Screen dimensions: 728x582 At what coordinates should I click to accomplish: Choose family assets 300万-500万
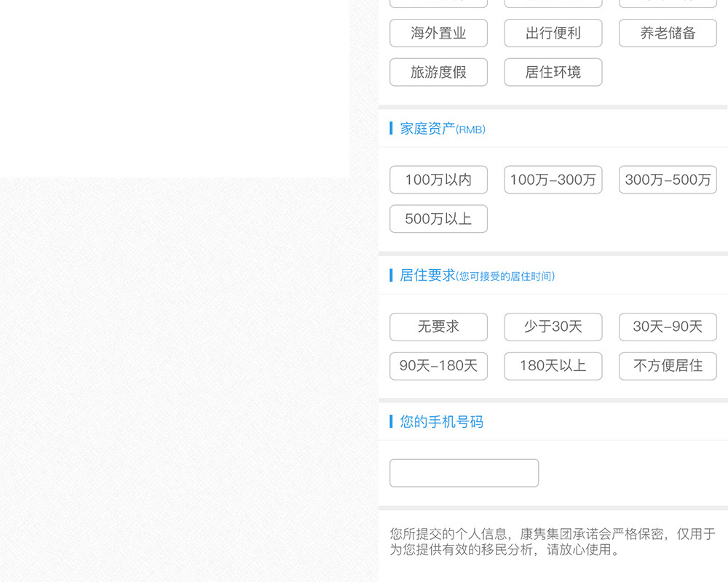pyautogui.click(x=668, y=180)
